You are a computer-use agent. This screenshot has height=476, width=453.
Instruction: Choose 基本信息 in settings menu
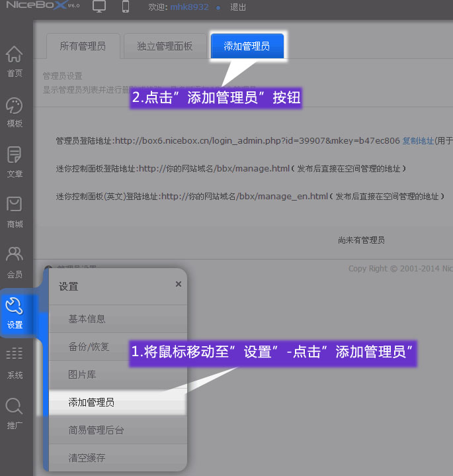pyautogui.click(x=87, y=319)
